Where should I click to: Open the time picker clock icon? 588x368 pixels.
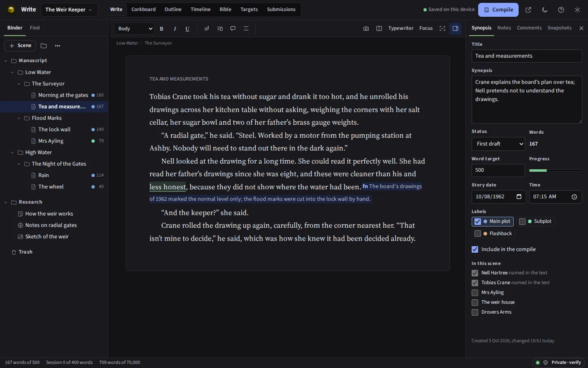click(574, 197)
